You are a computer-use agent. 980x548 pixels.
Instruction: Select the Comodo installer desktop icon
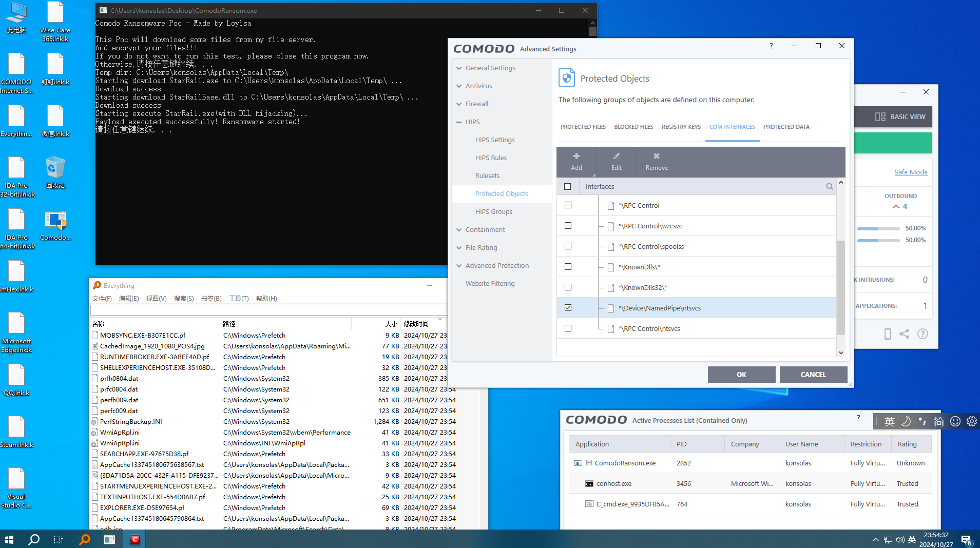pos(55,226)
